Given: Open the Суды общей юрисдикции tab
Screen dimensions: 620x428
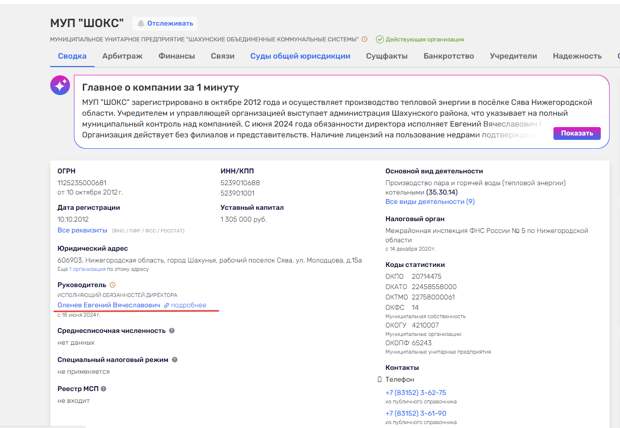Looking at the screenshot, I should 300,56.
